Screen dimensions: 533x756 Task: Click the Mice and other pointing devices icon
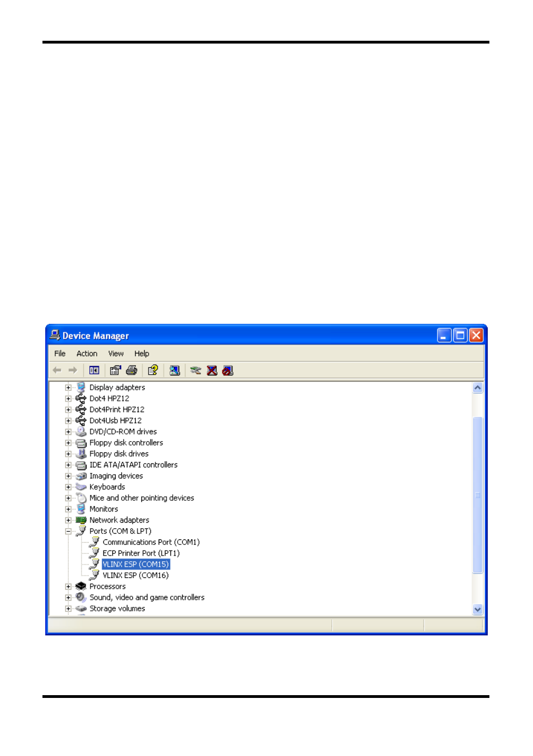pyautogui.click(x=81, y=498)
